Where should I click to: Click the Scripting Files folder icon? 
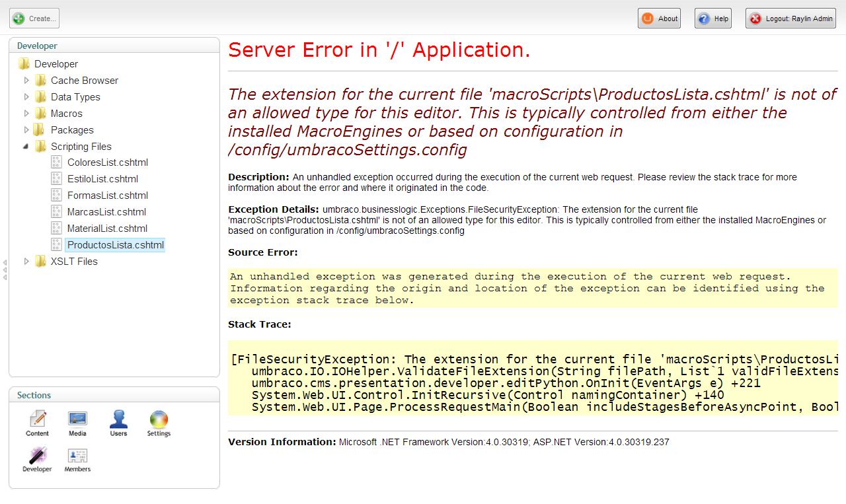coord(41,146)
